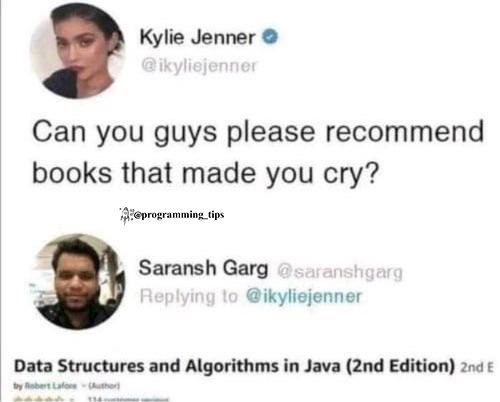This screenshot has height=402, width=500.
Task: Click the gray @ikyliejenner handle below the name
Action: click(199, 65)
